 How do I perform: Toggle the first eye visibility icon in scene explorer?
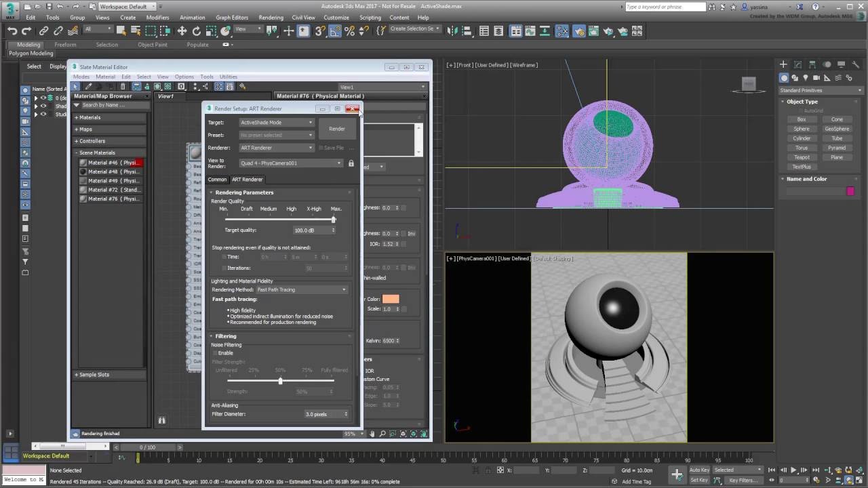pos(43,98)
